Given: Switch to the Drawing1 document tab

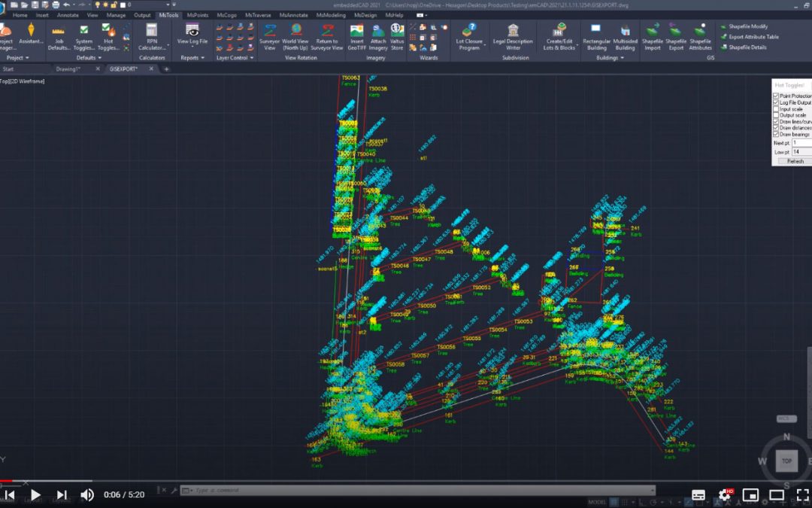Looking at the screenshot, I should (x=68, y=68).
